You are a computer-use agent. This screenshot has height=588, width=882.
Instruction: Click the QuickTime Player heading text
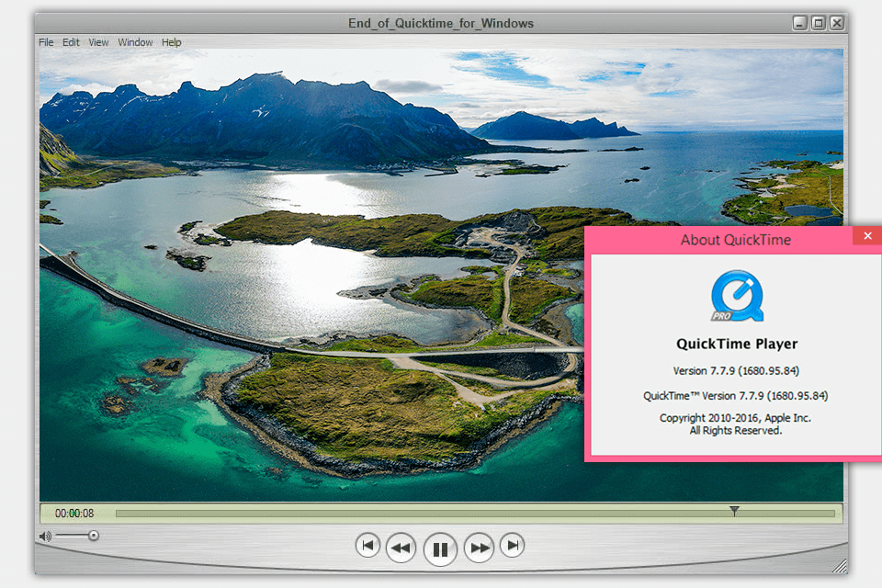click(737, 344)
